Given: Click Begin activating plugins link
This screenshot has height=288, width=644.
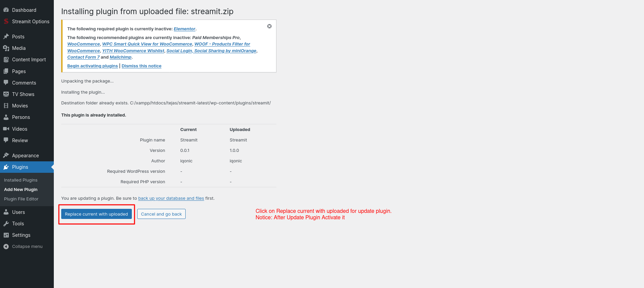Looking at the screenshot, I should (92, 66).
